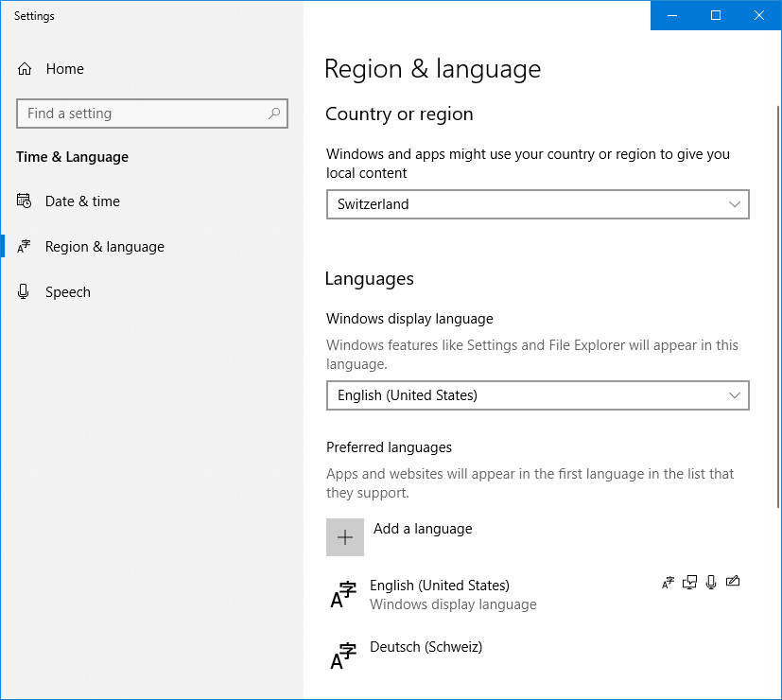
Task: Select the Deutsch (Schweiz) language entry
Action: [x=426, y=648]
